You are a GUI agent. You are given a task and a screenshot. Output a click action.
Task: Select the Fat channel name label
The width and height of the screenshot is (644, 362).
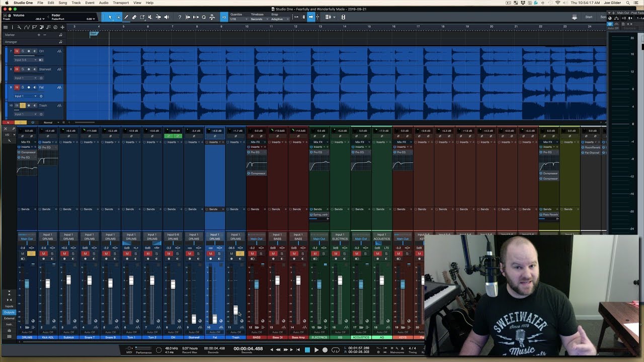pos(215,337)
